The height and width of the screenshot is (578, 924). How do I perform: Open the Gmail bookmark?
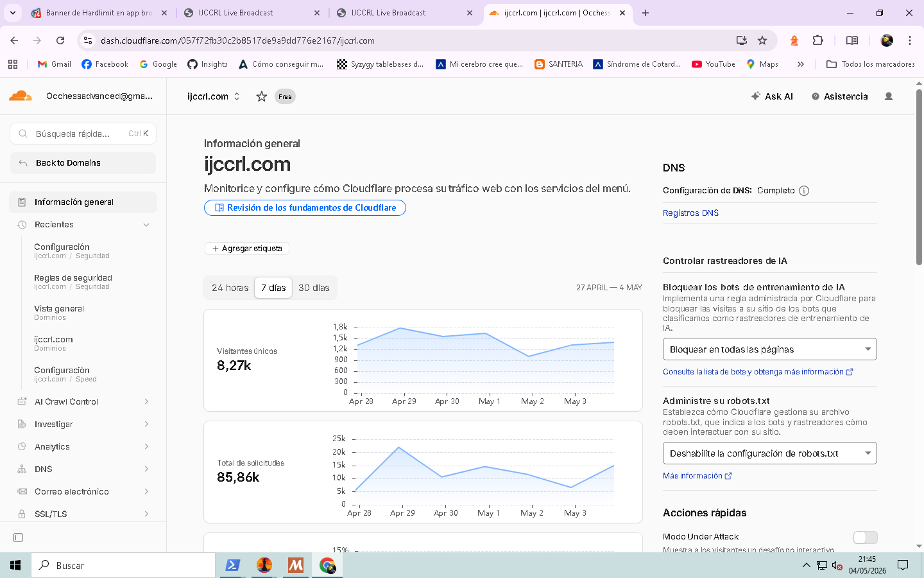coord(54,64)
